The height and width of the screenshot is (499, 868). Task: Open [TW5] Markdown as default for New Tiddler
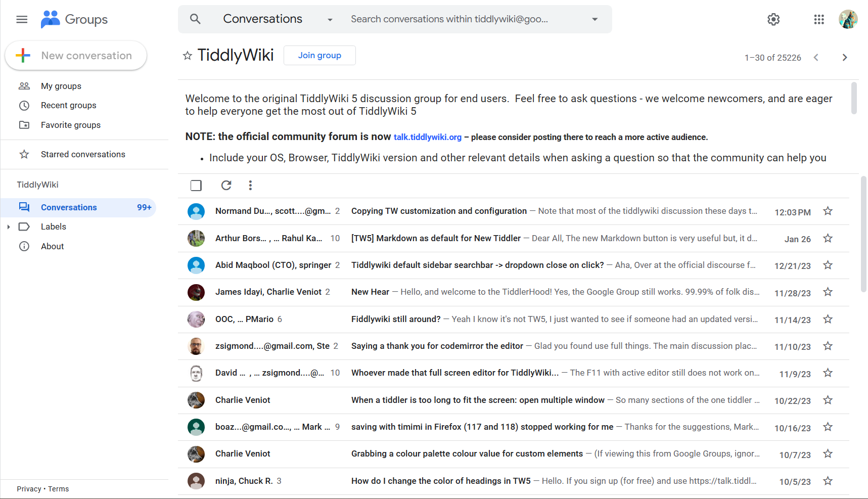coord(436,238)
